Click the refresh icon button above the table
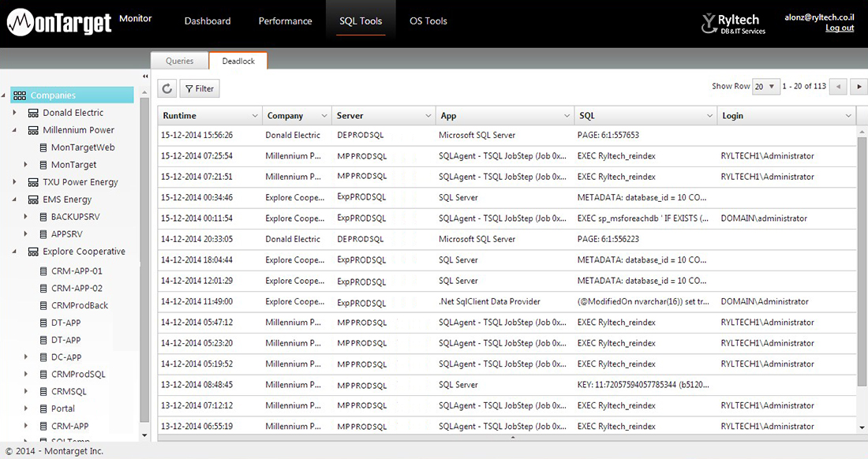 tap(167, 88)
